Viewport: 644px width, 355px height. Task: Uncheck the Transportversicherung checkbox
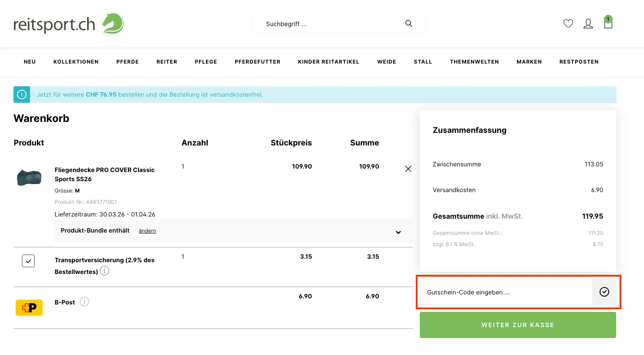point(28,260)
